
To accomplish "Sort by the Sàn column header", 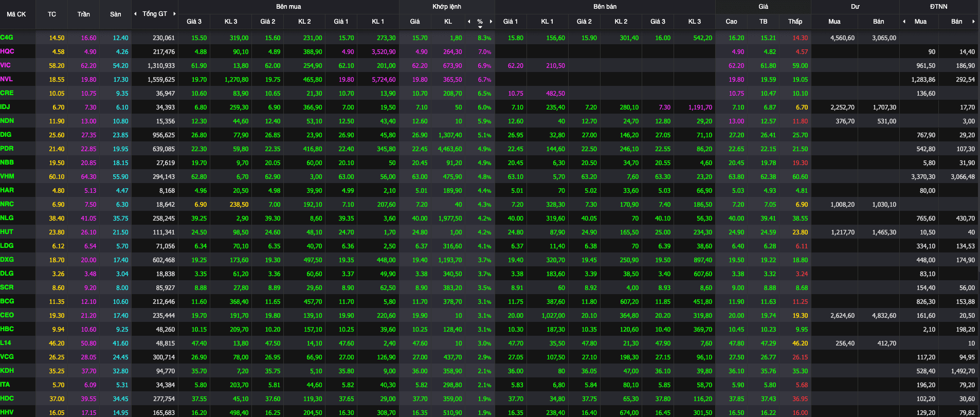I will point(116,14).
